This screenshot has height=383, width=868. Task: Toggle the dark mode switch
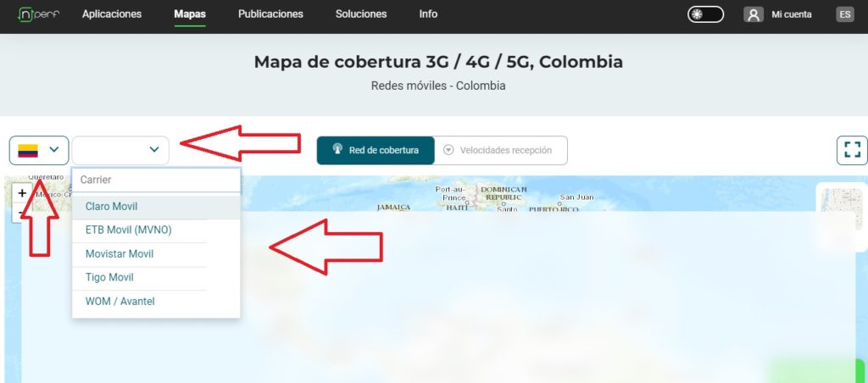705,14
